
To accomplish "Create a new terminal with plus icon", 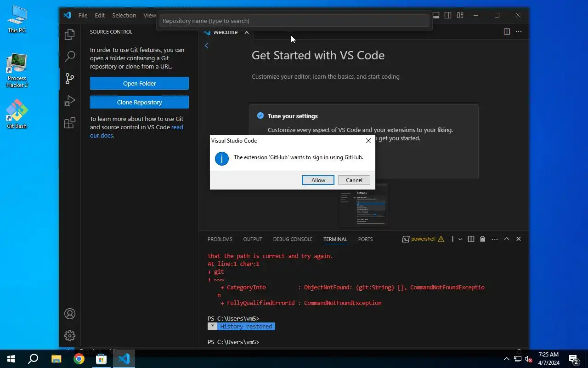I will [452, 239].
